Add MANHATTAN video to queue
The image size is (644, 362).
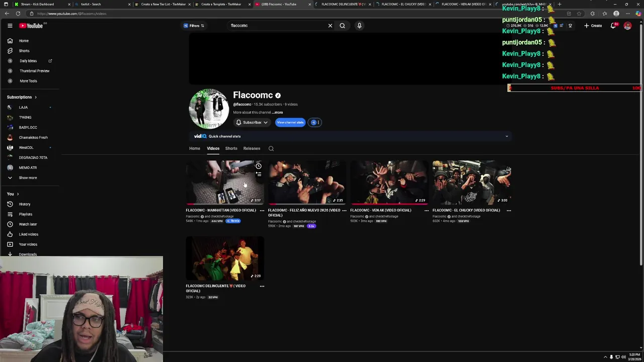click(x=259, y=174)
